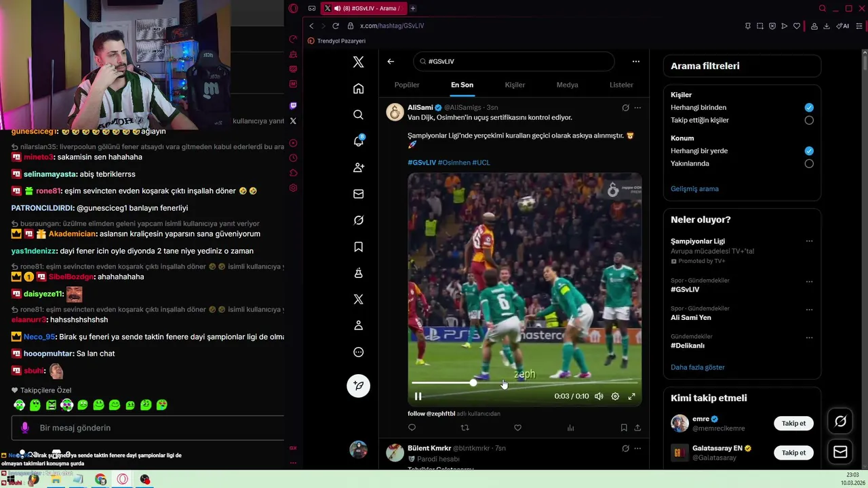Select 'Herhangi birinden' people filter
The image size is (868, 488).
pos(809,107)
